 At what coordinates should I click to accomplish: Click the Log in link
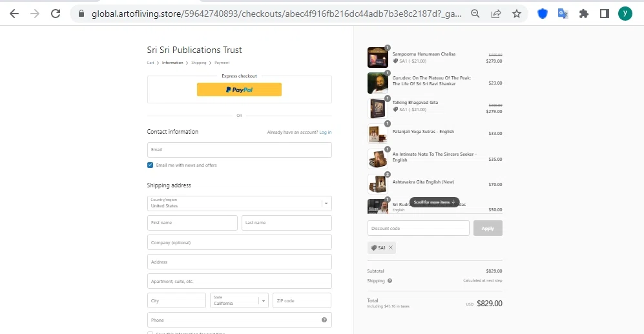[x=326, y=132]
